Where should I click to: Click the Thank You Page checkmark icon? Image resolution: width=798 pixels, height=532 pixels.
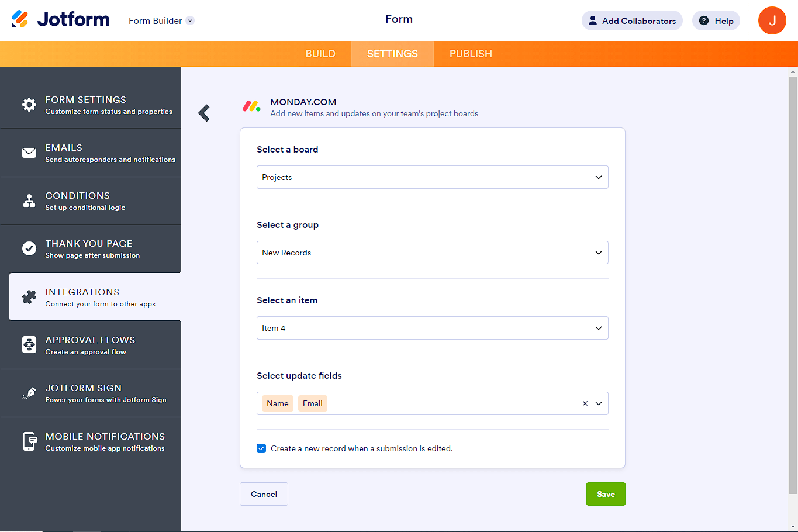point(29,248)
